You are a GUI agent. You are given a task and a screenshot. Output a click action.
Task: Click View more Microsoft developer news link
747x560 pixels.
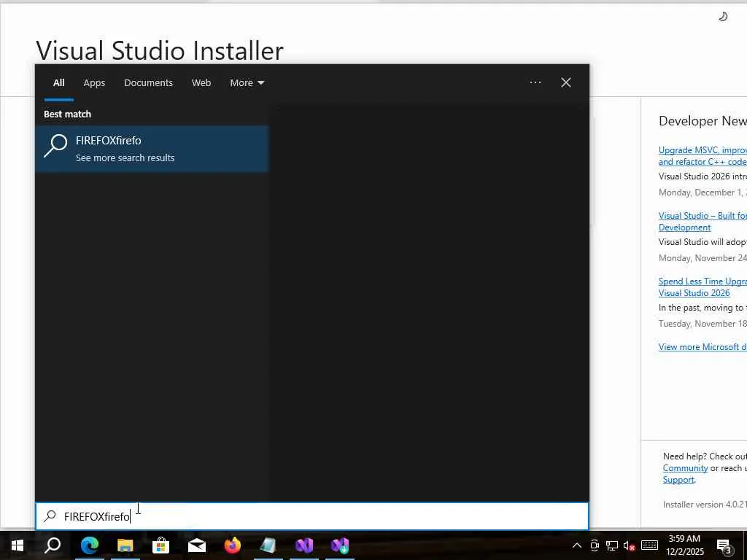pyautogui.click(x=703, y=346)
